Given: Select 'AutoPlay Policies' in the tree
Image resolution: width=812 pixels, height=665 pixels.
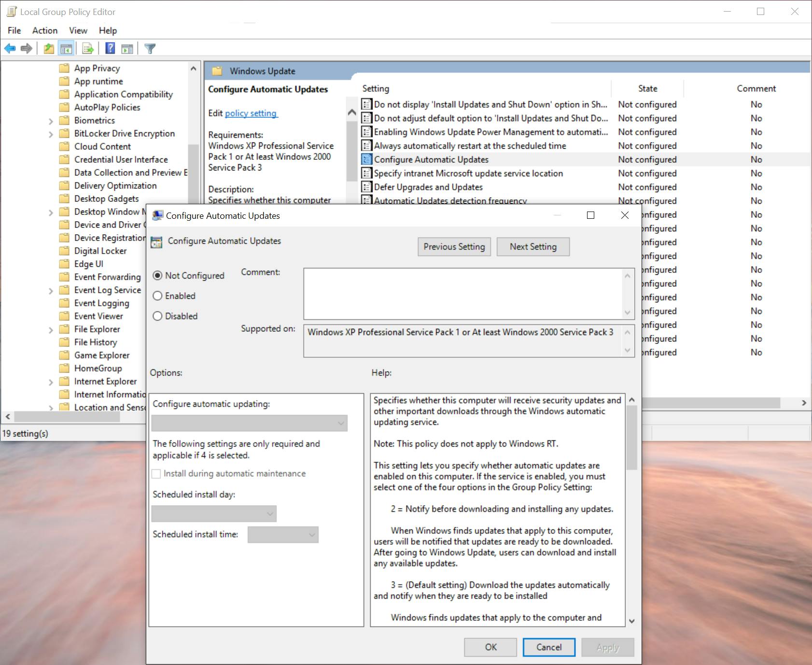Looking at the screenshot, I should click(x=107, y=107).
